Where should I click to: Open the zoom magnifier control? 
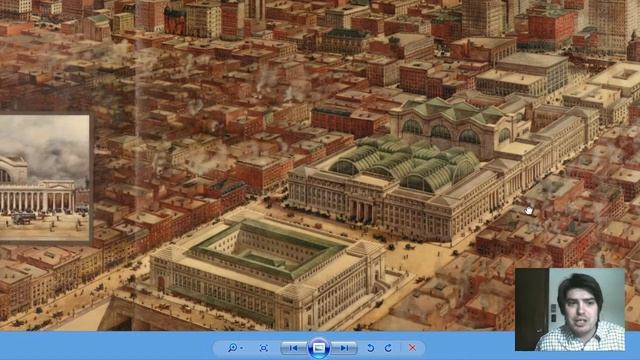(x=232, y=348)
